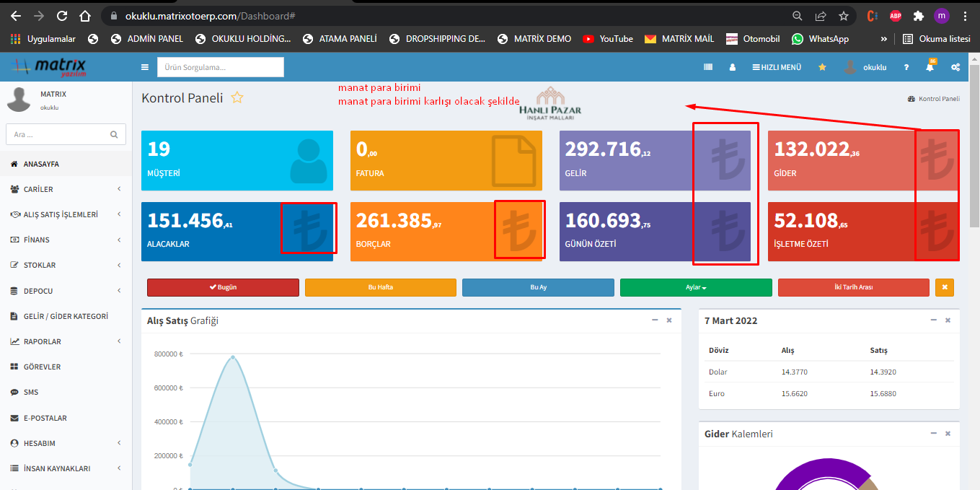The image size is (980, 490).
Task: Close the exchange rates date panel
Action: pyautogui.click(x=948, y=320)
